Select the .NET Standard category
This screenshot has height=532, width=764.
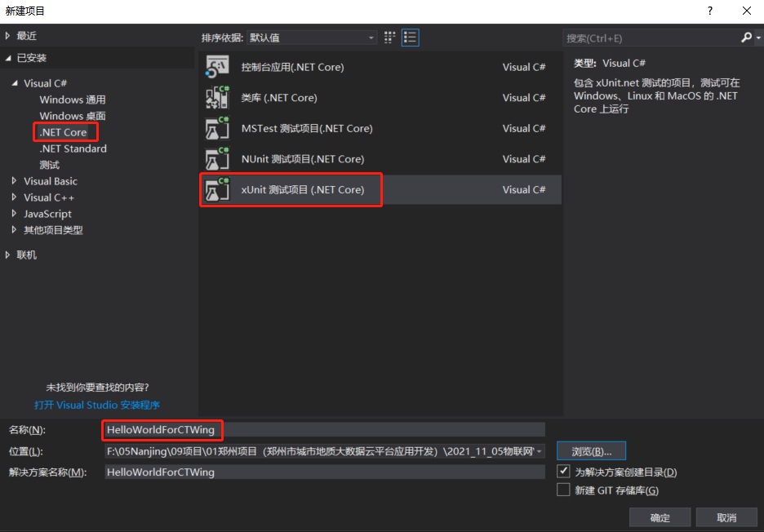point(73,149)
